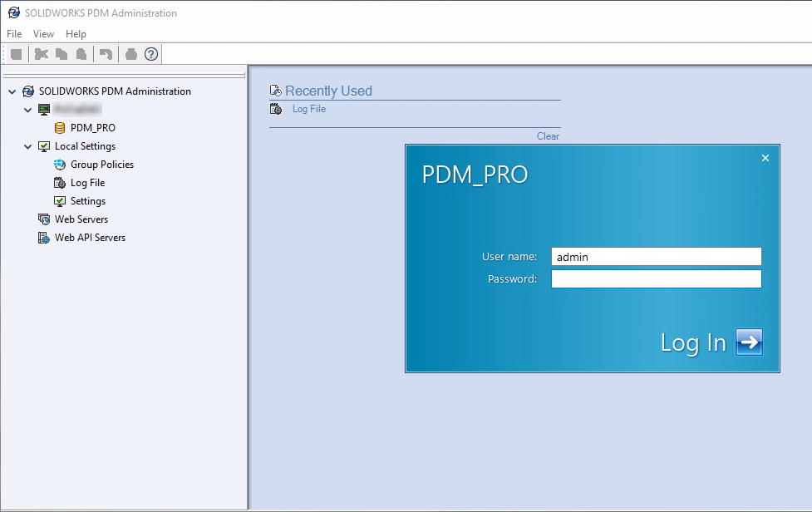This screenshot has width=812, height=512.
Task: Collapse the SOLIDWORKS PDM Administration root node
Action: click(12, 91)
